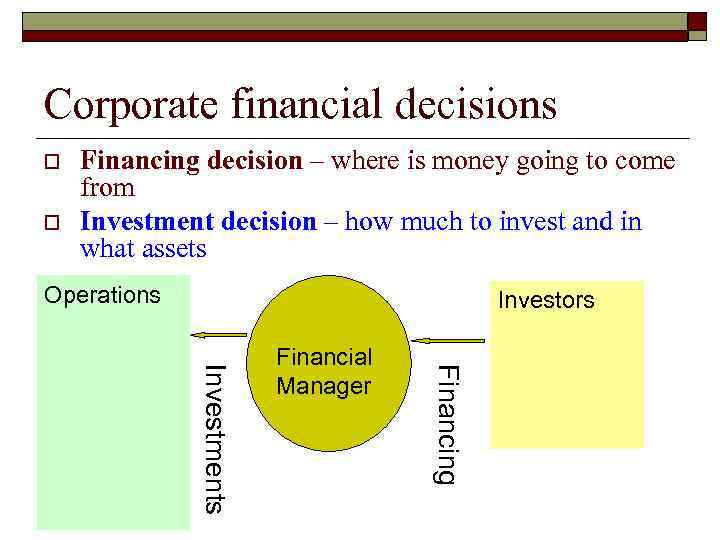Select the Investors label text
This screenshot has width=720, height=540.
tap(546, 300)
